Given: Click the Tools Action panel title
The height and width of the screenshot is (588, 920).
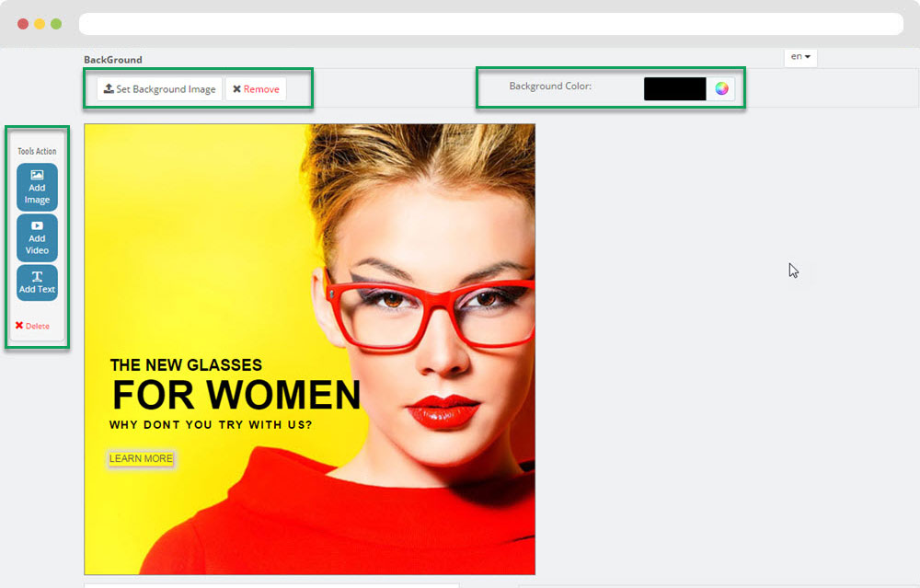Looking at the screenshot, I should click(37, 152).
